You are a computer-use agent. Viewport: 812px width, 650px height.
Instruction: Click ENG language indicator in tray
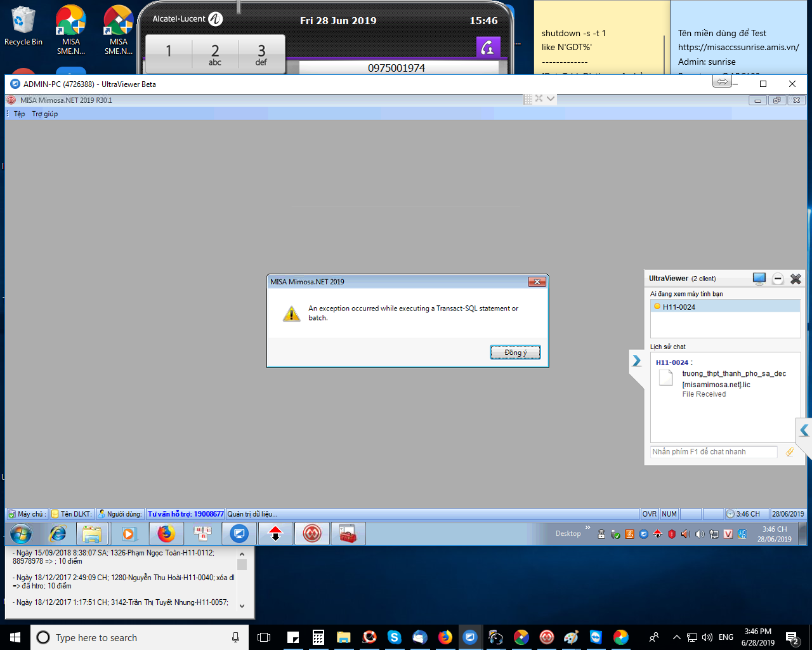[726, 637]
